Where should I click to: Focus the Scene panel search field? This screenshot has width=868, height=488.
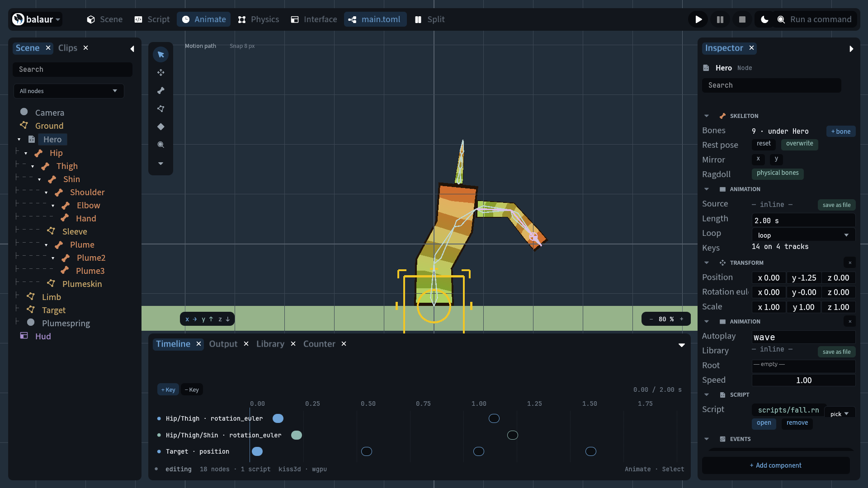click(72, 70)
